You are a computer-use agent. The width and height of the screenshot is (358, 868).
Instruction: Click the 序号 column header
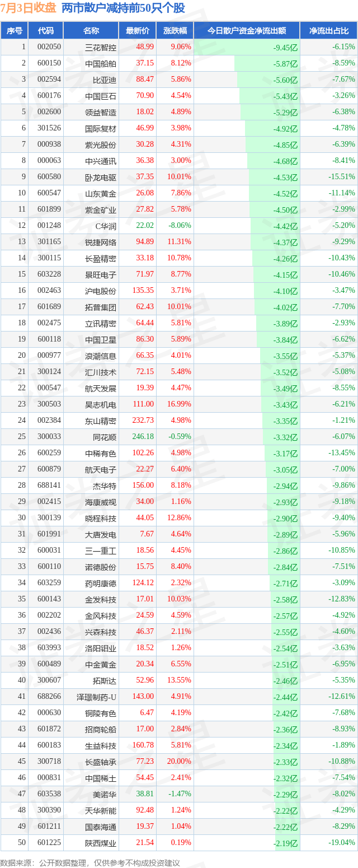[x=15, y=31]
